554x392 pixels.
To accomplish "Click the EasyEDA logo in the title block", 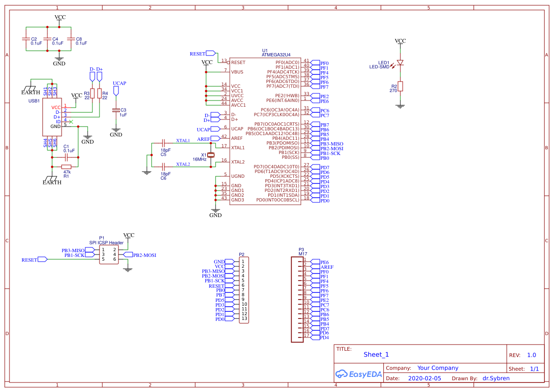I will (359, 374).
